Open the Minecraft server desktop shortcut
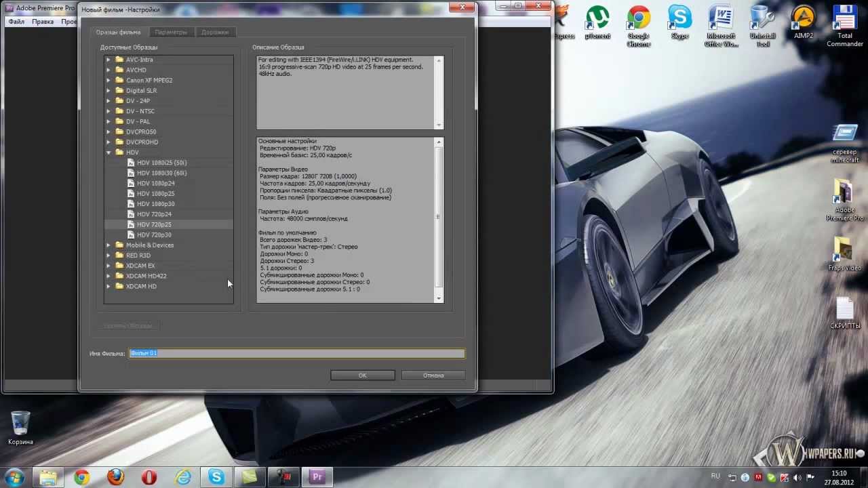Screen dimensions: 868x488 click(844, 143)
